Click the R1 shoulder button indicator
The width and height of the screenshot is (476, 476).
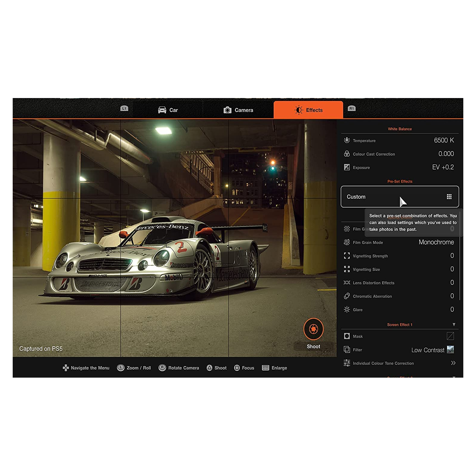[352, 109]
